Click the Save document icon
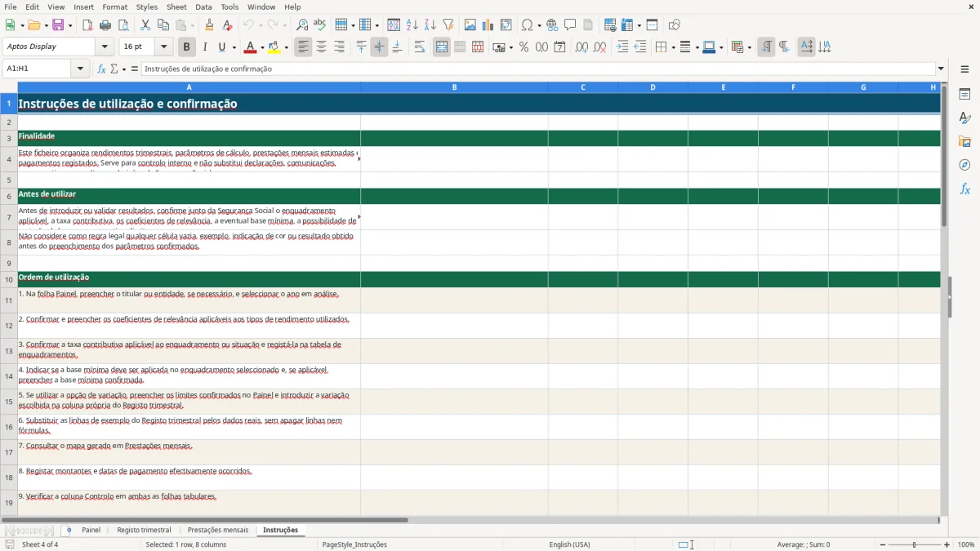The height and width of the screenshot is (551, 980). [x=58, y=25]
